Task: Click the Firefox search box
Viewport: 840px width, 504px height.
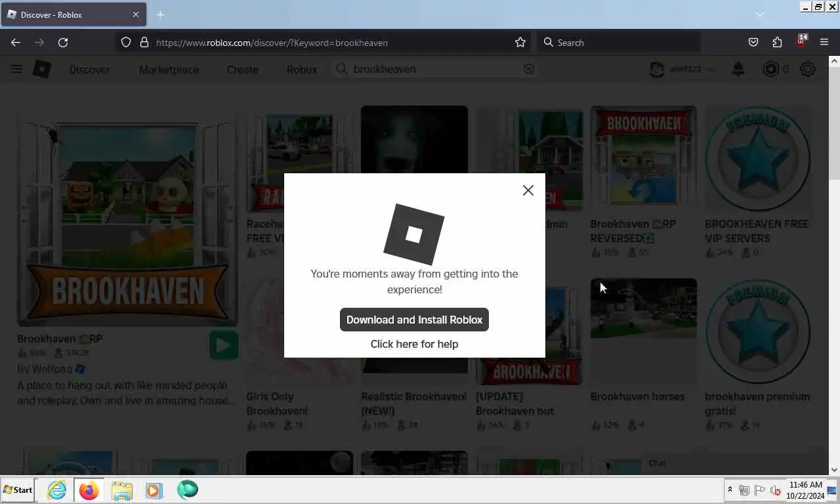Action: pyautogui.click(x=619, y=42)
